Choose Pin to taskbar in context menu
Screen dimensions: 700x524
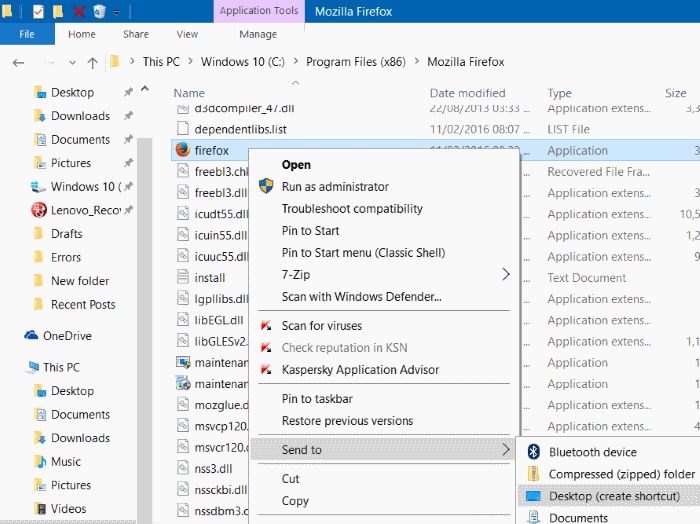[317, 399]
